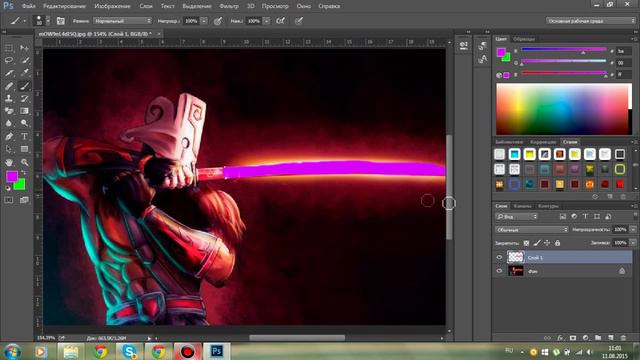Select the Blur tool
Viewport: 640px width, 360px height.
pos(9,123)
